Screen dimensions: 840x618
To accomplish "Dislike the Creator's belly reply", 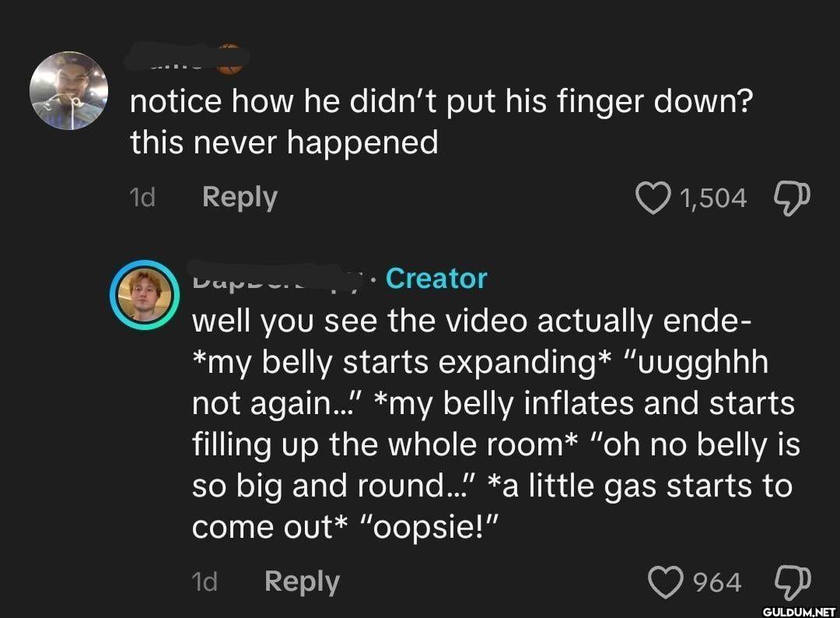I will click(x=790, y=582).
